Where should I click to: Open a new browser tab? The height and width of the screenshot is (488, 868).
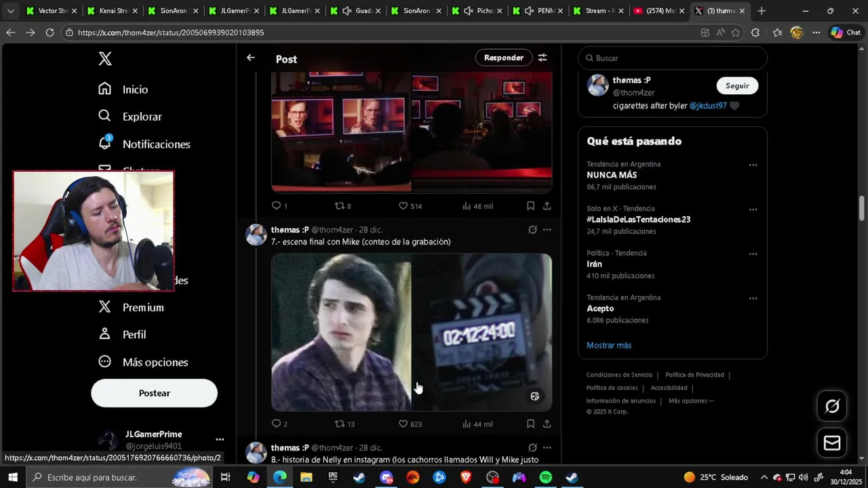point(762,11)
